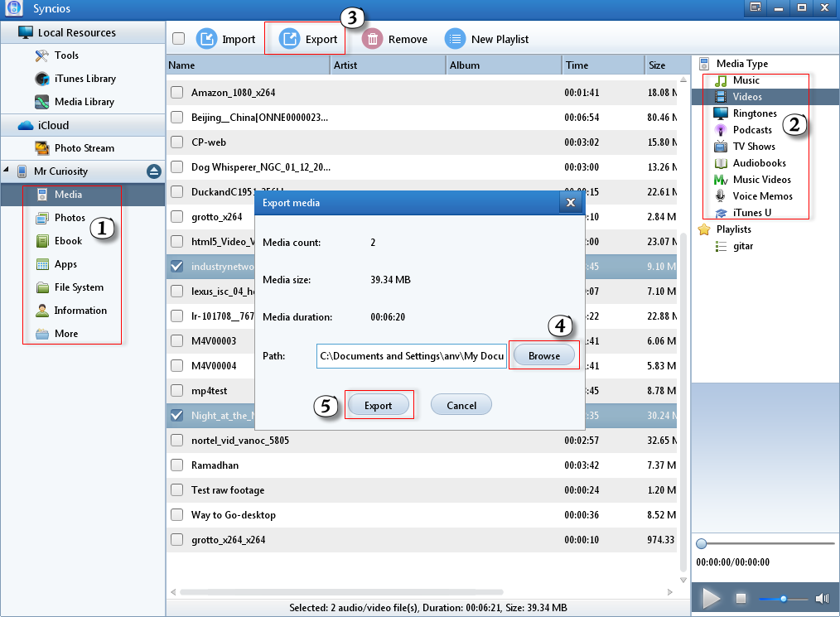Open Photos in device sidebar
Viewport: 840px width, 617px height.
pyautogui.click(x=70, y=218)
